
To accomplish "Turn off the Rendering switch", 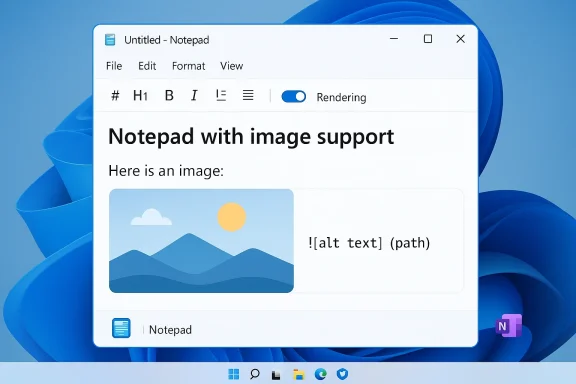I will (x=294, y=97).
